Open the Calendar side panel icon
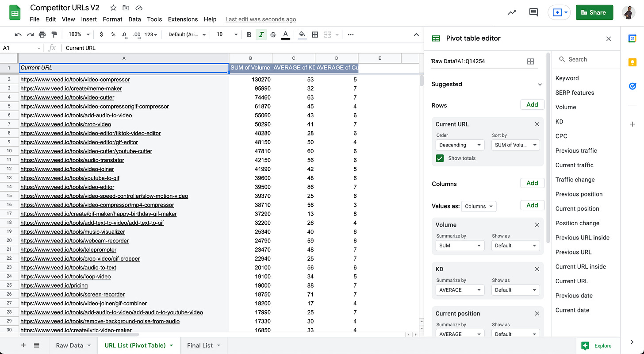This screenshot has width=644, height=354. tap(632, 39)
